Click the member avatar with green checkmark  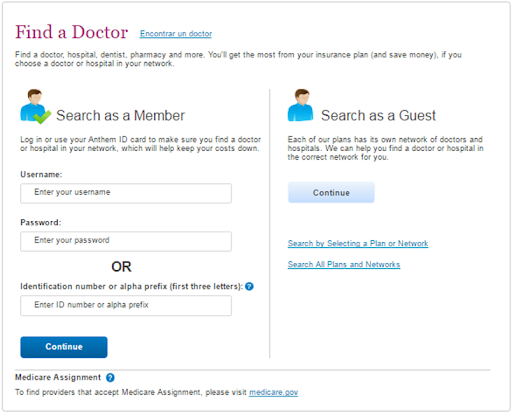[x=36, y=107]
